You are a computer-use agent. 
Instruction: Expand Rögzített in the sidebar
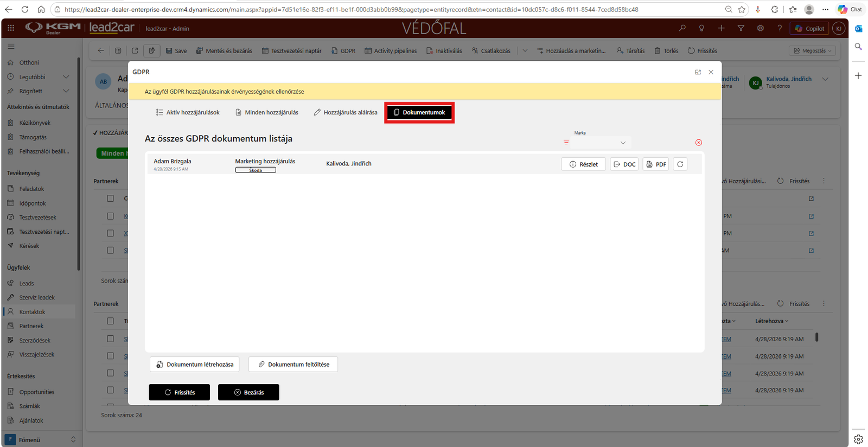(x=66, y=91)
